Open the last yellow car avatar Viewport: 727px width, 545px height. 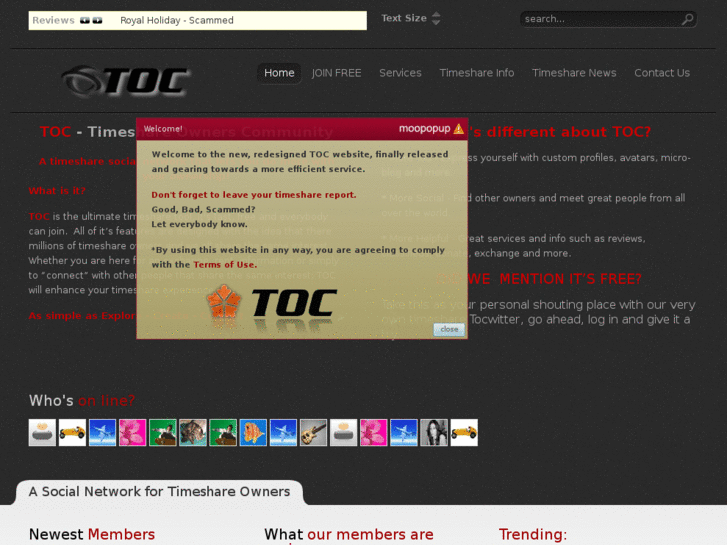pyautogui.click(x=464, y=432)
